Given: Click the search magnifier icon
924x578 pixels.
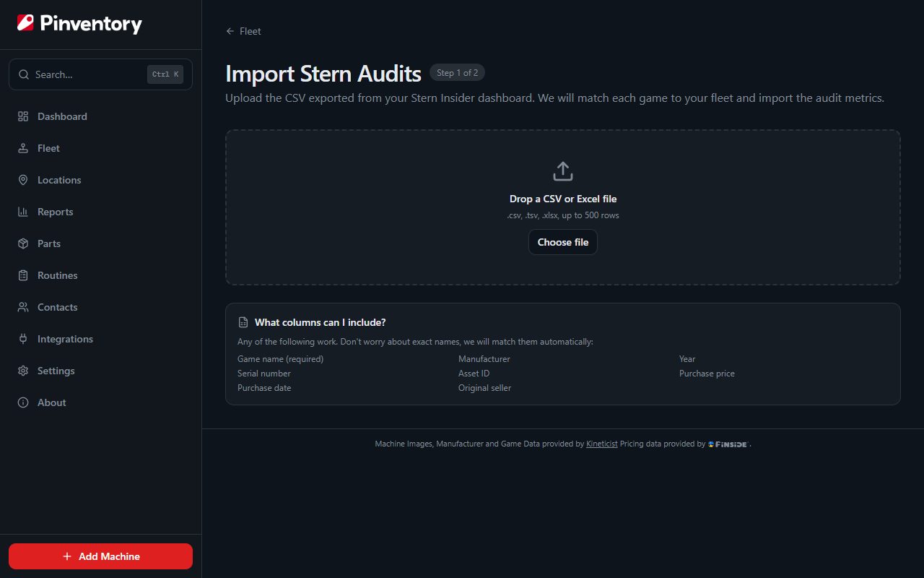Looking at the screenshot, I should pyautogui.click(x=24, y=74).
